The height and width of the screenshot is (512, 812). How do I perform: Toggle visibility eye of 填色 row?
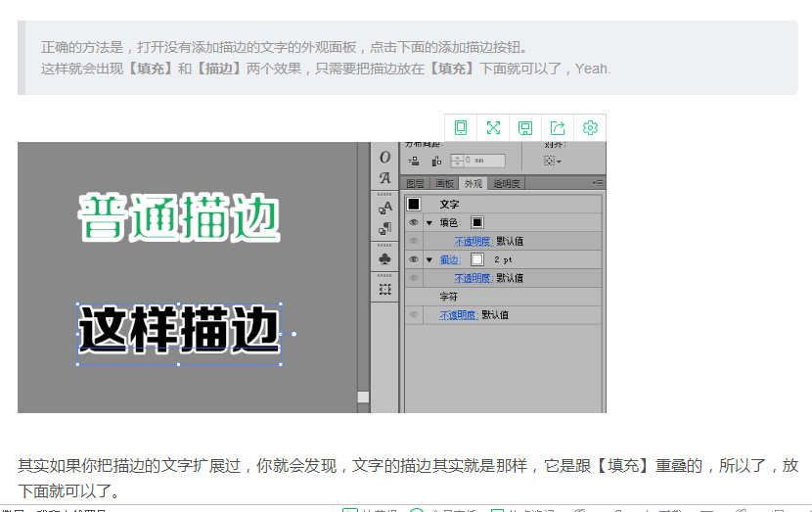pos(413,222)
